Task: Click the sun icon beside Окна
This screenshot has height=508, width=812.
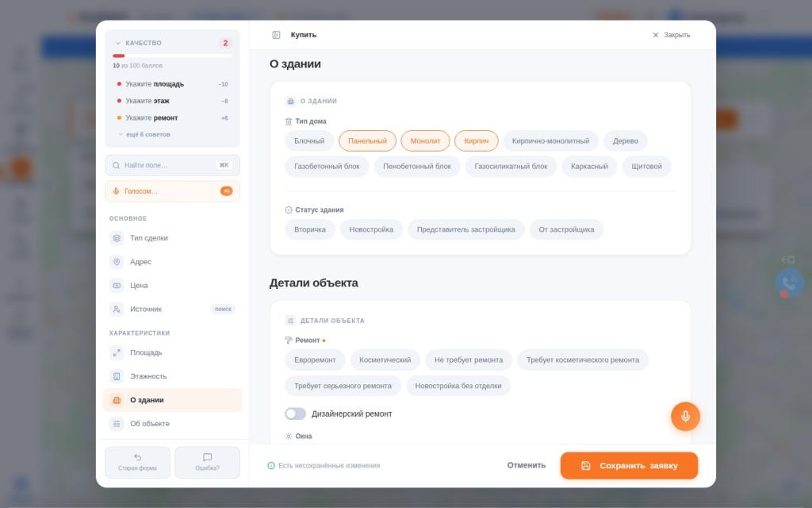Action: click(289, 437)
